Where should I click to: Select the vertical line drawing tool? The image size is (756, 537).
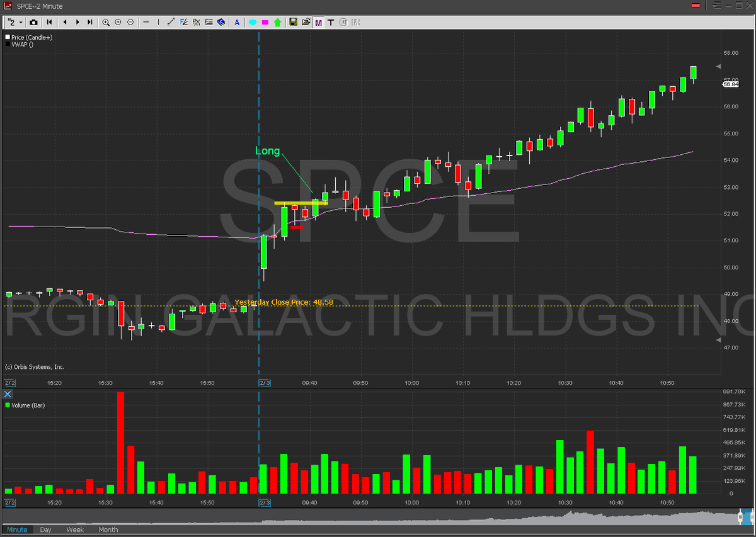tap(158, 22)
